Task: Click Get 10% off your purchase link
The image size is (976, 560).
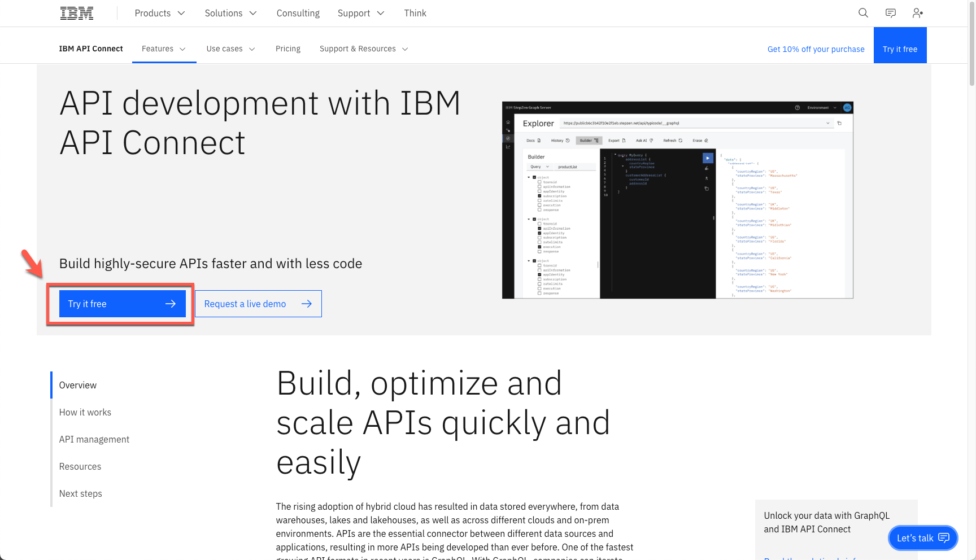Action: pyautogui.click(x=816, y=49)
